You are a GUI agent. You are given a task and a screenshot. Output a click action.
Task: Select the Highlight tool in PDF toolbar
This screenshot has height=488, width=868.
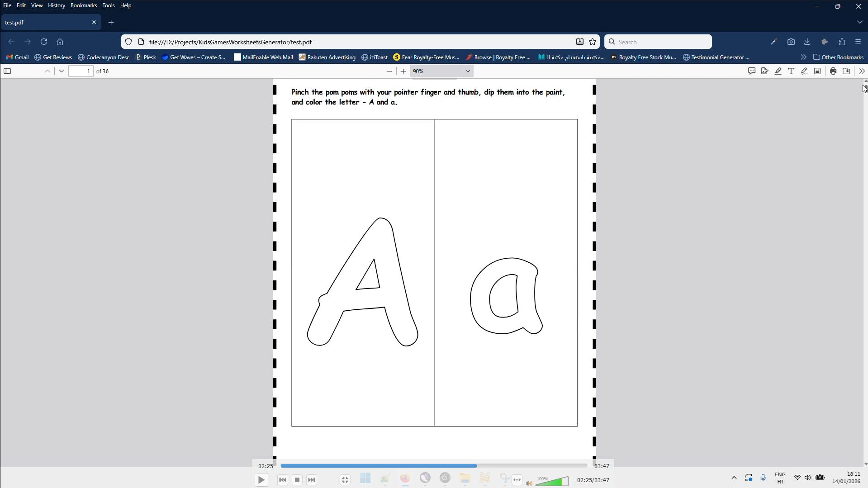click(778, 71)
